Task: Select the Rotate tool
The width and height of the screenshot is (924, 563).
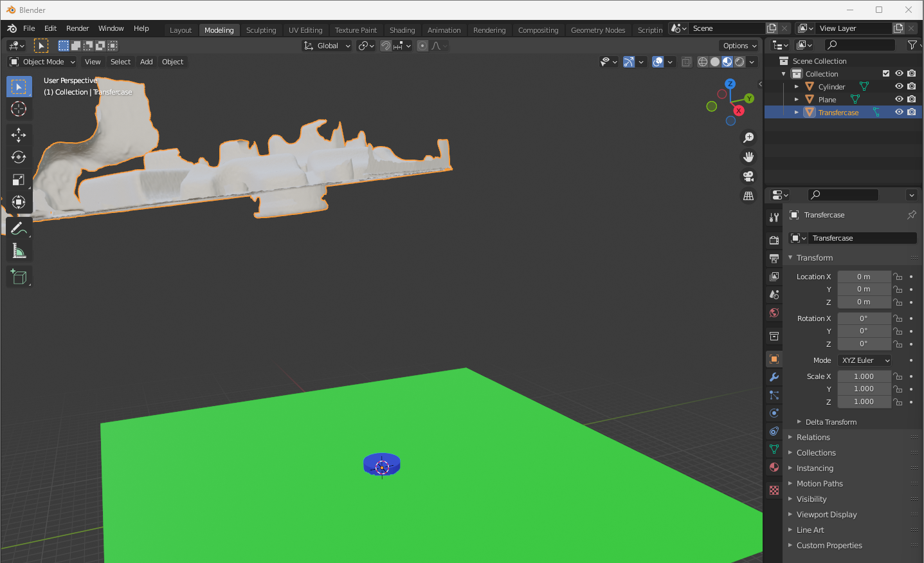Action: (x=19, y=157)
